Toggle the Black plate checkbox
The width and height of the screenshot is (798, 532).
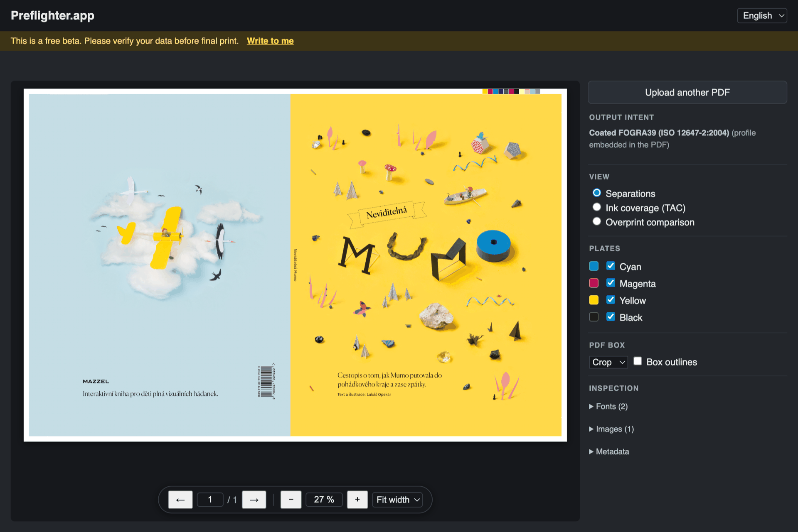(x=611, y=317)
